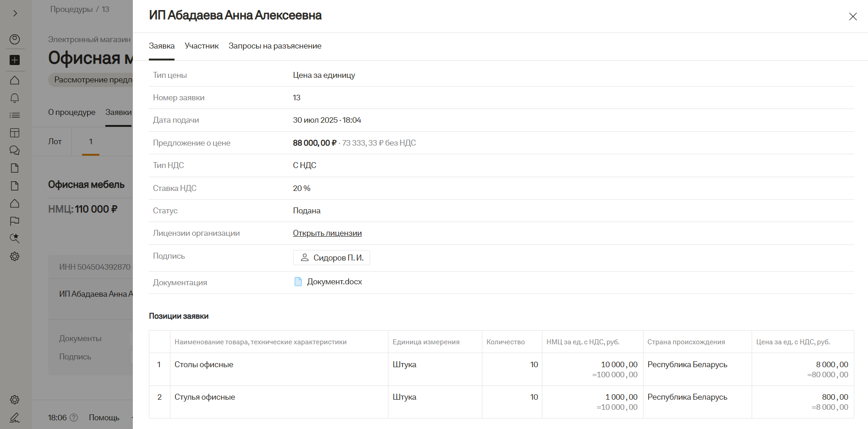The height and width of the screenshot is (429, 868).
Task: Switch to Запросы на разъяснение tab
Action: [x=275, y=46]
